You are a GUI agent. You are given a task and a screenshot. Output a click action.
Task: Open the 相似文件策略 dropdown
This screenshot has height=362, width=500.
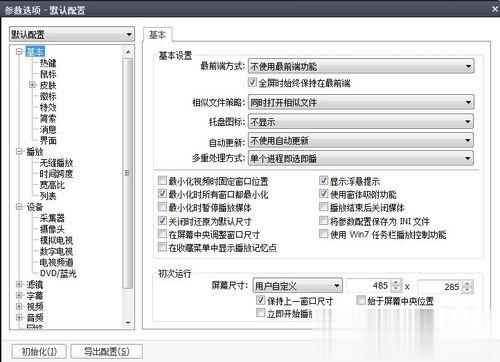(361, 102)
